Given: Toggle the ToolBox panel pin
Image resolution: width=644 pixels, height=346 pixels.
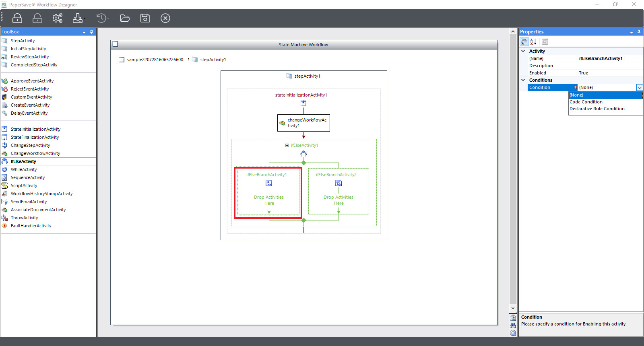Looking at the screenshot, I should [92, 32].
